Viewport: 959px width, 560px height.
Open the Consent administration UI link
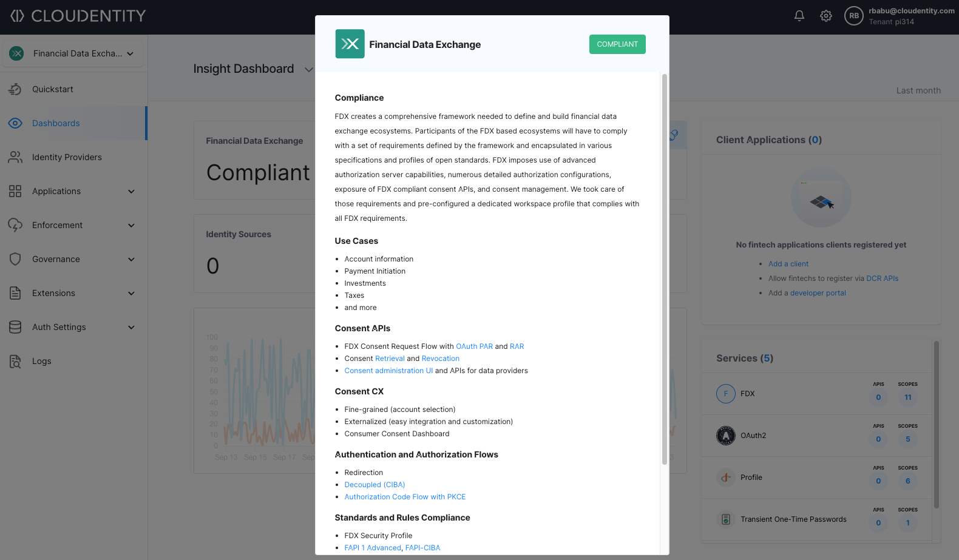click(x=388, y=371)
